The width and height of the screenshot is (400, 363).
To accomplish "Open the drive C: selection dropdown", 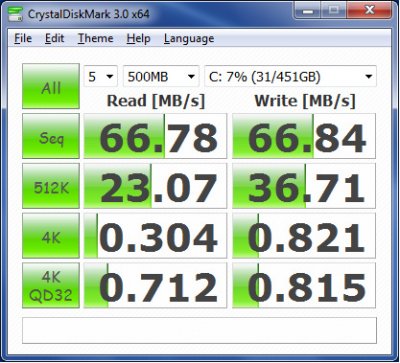I will (290, 77).
